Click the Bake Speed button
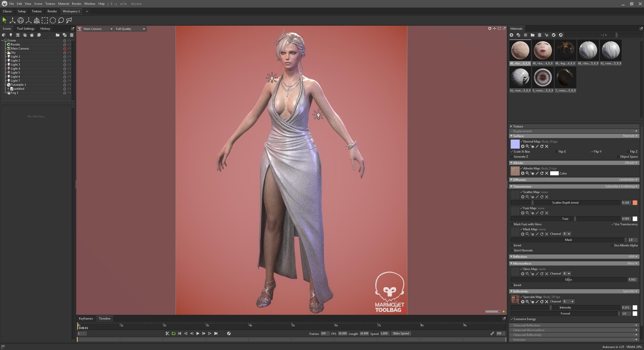644x350 pixels. click(x=401, y=333)
